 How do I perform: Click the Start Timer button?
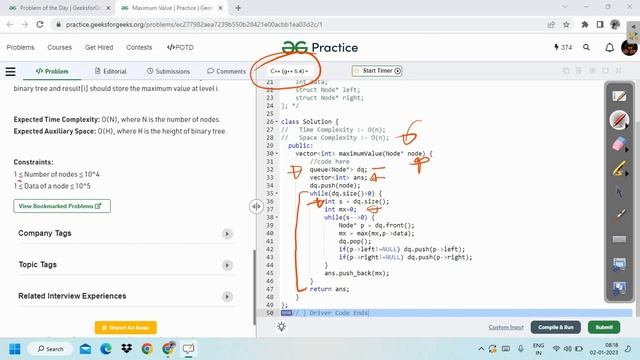(377, 71)
